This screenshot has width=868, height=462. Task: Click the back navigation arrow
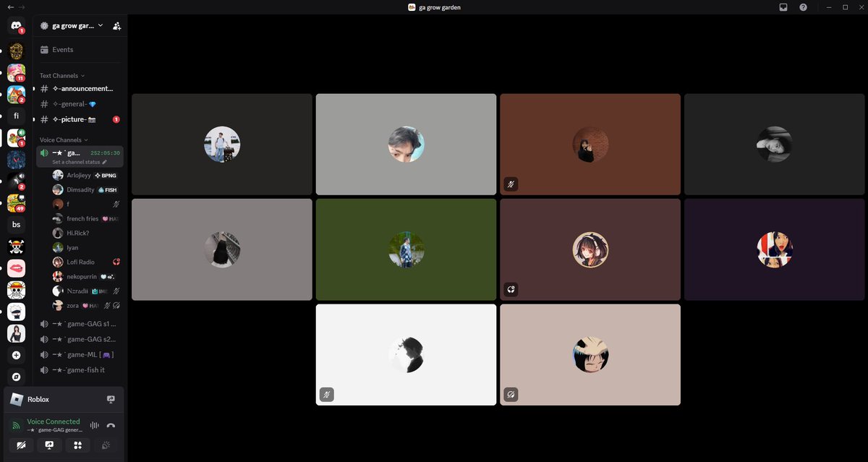coord(10,7)
